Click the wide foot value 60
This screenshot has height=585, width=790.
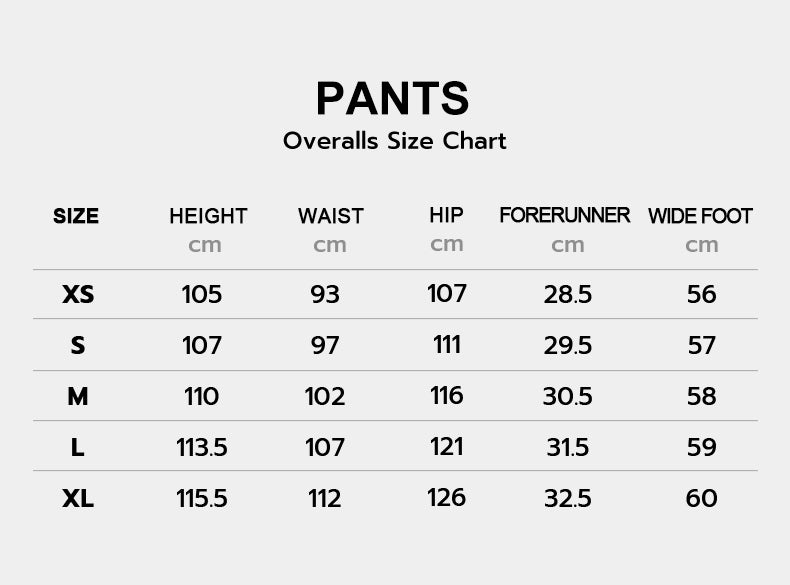701,498
